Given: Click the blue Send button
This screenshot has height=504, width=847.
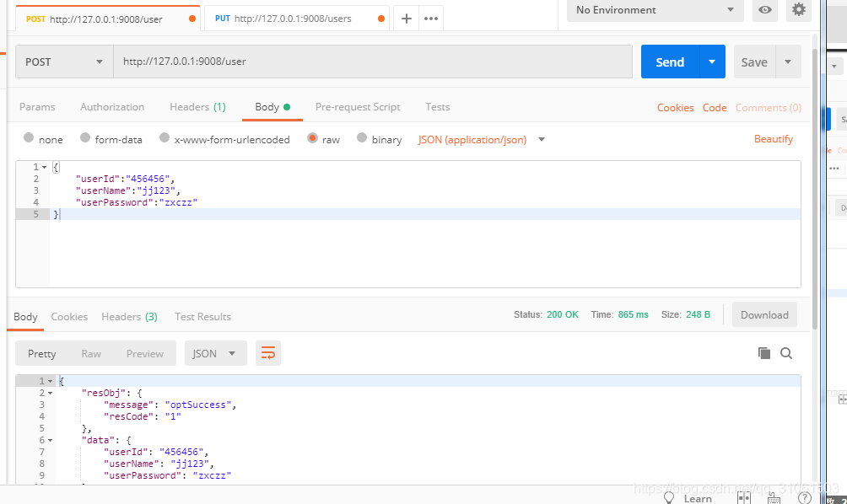Looking at the screenshot, I should 670,62.
